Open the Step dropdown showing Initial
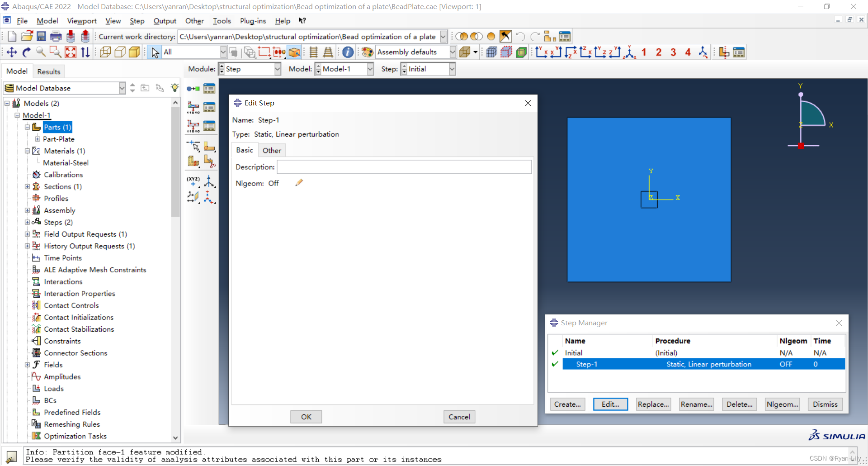 (428, 69)
